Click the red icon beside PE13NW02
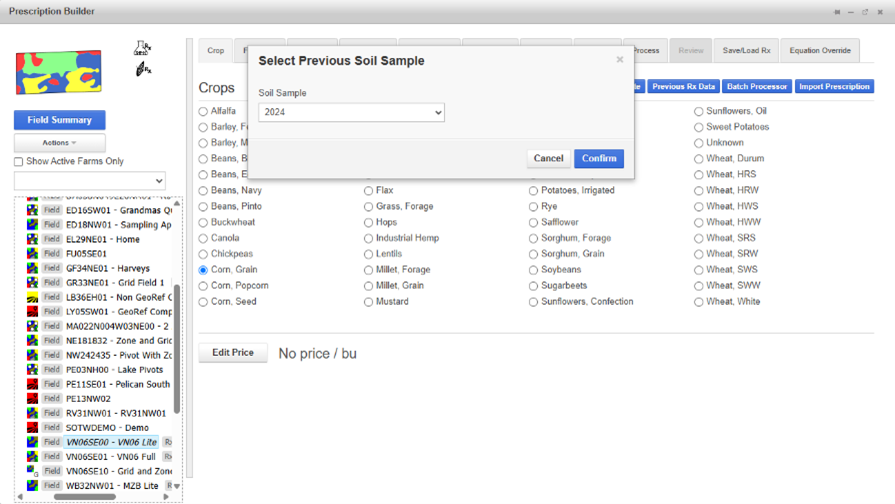This screenshot has height=504, width=895. pyautogui.click(x=33, y=398)
